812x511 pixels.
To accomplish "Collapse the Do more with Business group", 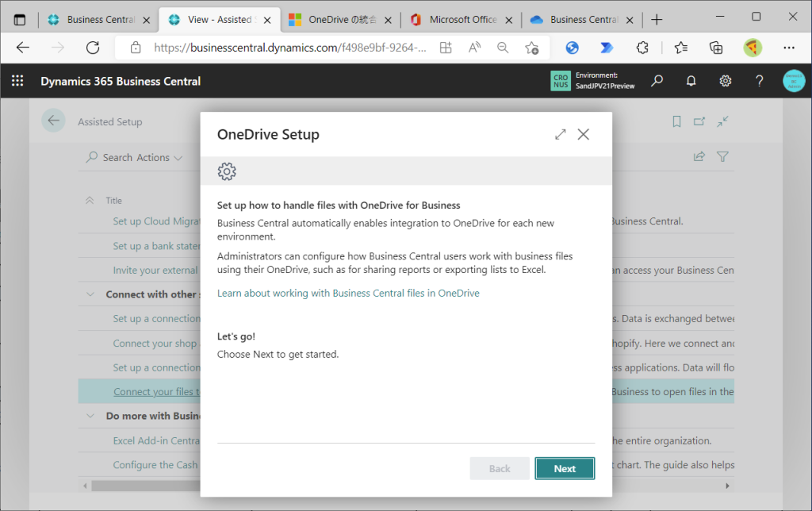I will [x=90, y=416].
